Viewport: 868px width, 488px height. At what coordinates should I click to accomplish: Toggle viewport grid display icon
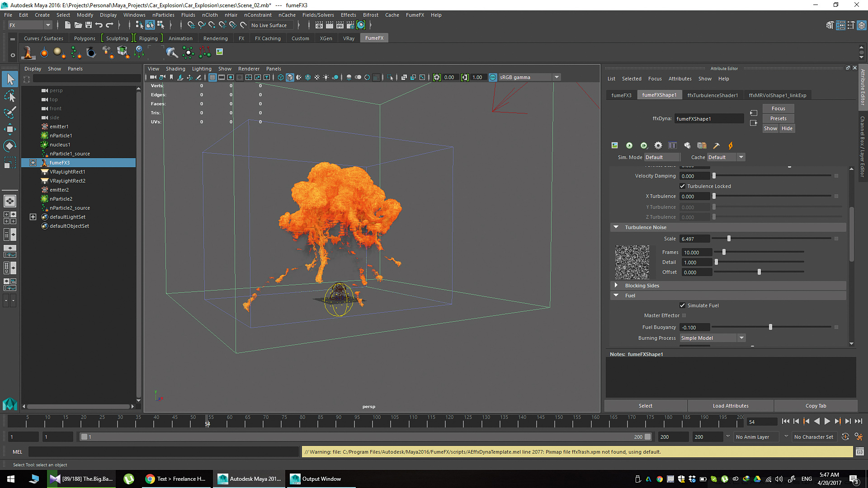[x=212, y=77]
